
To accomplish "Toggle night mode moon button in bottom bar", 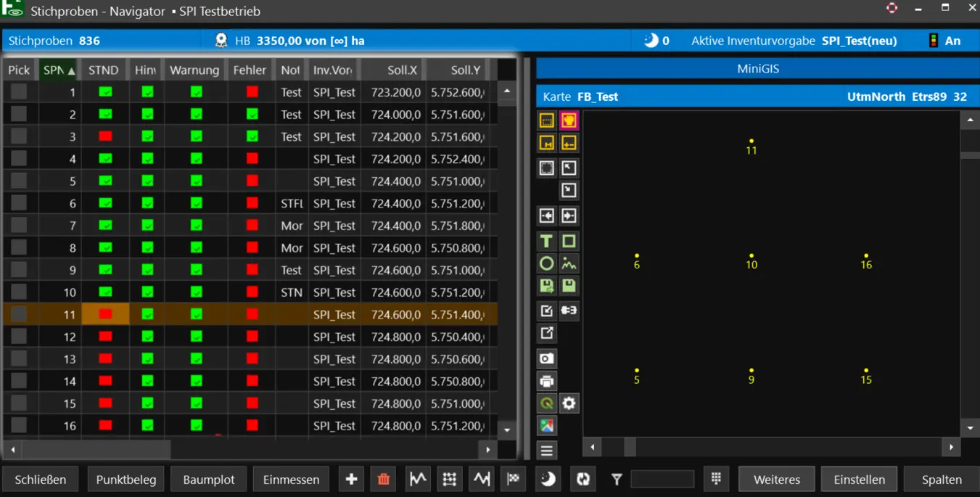I will [548, 479].
